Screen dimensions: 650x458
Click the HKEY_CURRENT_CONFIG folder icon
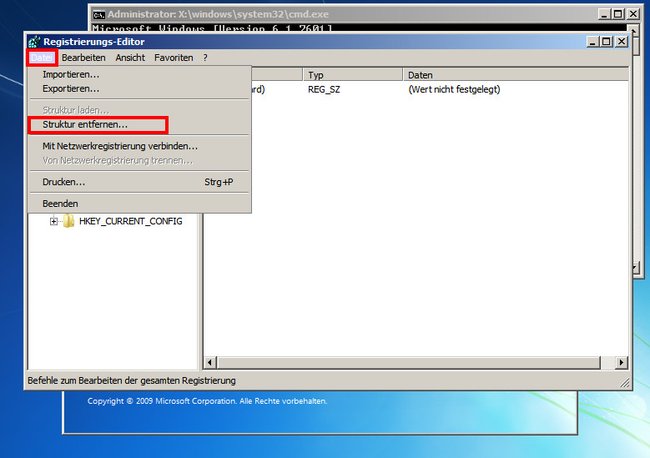click(x=68, y=221)
